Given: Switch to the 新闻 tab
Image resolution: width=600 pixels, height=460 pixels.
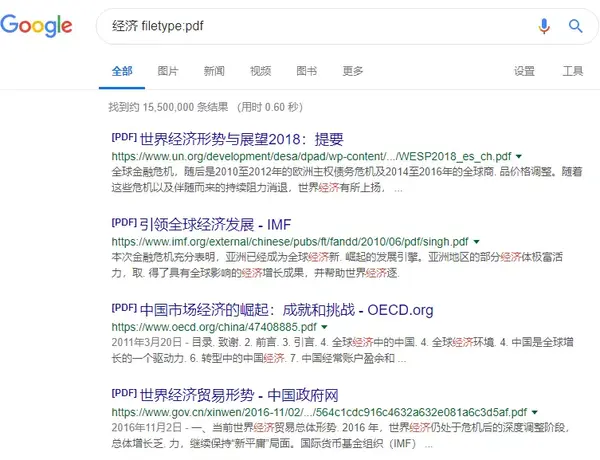Looking at the screenshot, I should [x=214, y=71].
